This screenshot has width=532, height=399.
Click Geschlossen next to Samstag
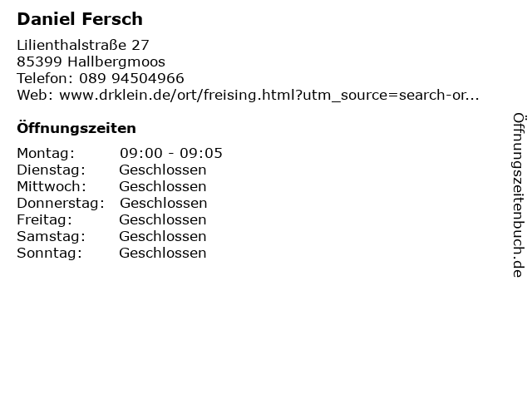click(163, 236)
